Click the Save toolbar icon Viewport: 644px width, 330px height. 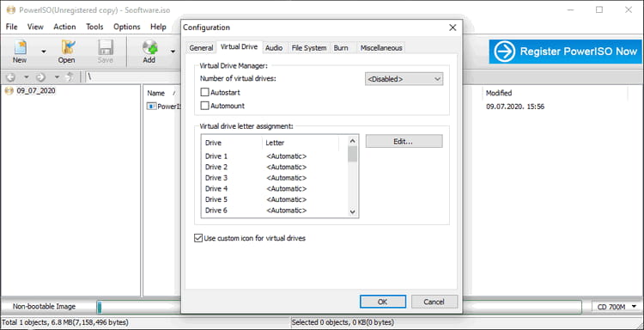[x=105, y=52]
